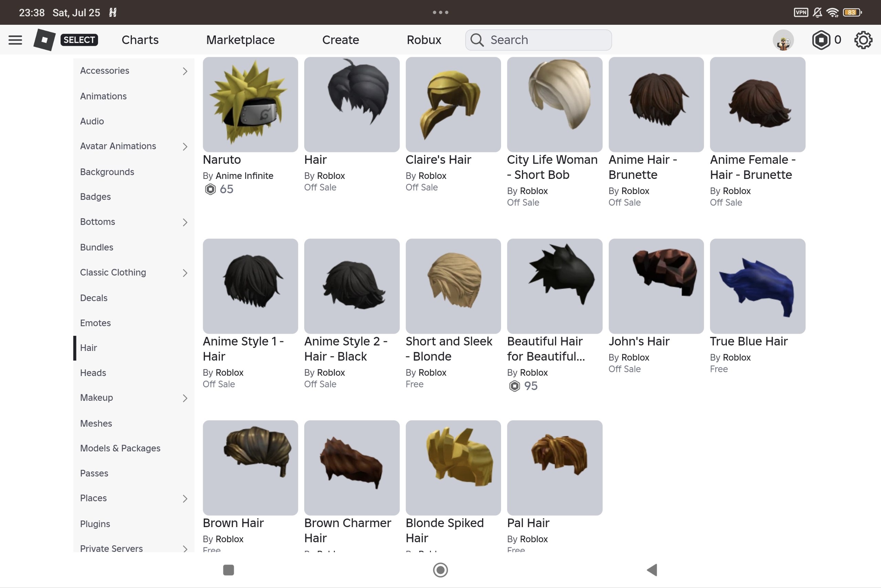Open the Anime Infinite creator link
881x588 pixels.
coord(244,175)
